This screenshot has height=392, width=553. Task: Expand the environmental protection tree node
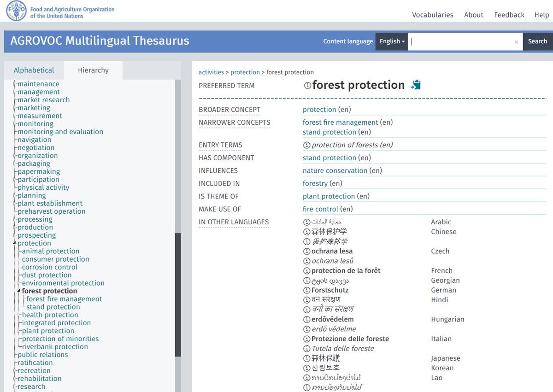(x=19, y=283)
